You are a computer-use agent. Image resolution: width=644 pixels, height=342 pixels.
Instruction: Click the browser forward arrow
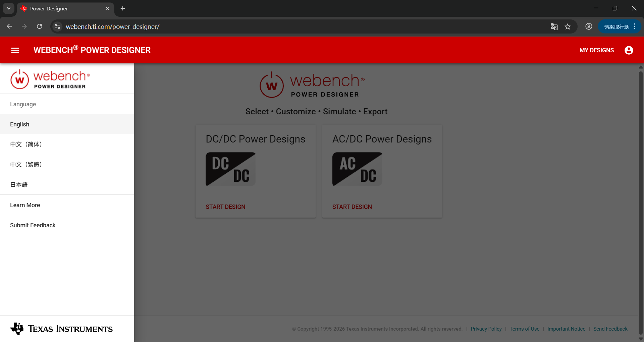click(x=24, y=26)
